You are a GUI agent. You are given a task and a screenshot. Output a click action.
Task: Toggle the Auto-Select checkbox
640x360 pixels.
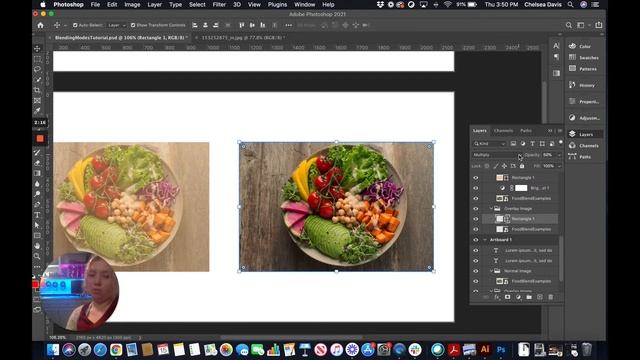pos(75,25)
